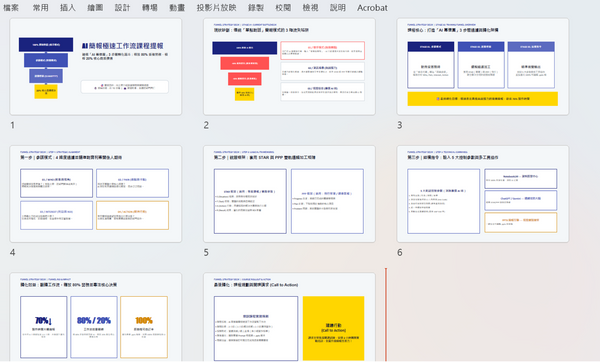The height and width of the screenshot is (362, 600).
Task: Select slide 2 with the red funnel
Action: tap(289, 67)
